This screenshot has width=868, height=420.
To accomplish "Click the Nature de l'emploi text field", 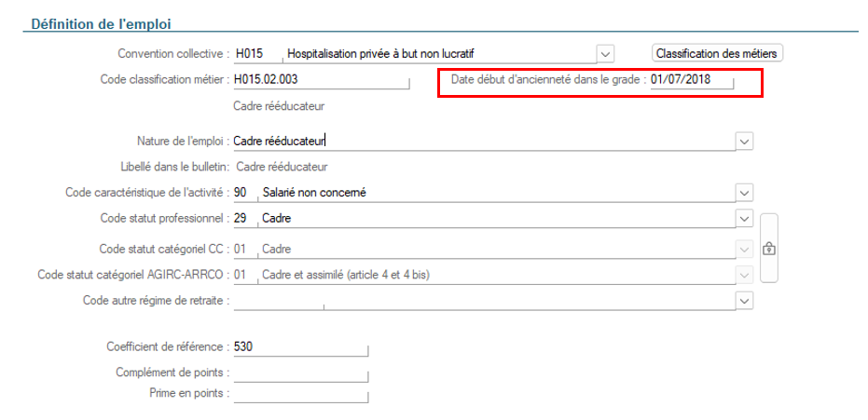I will click(x=485, y=142).
